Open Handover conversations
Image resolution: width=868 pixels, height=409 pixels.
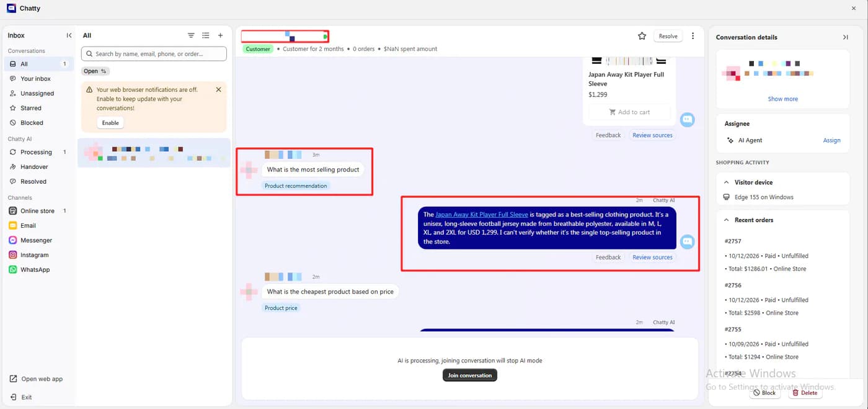(38, 167)
